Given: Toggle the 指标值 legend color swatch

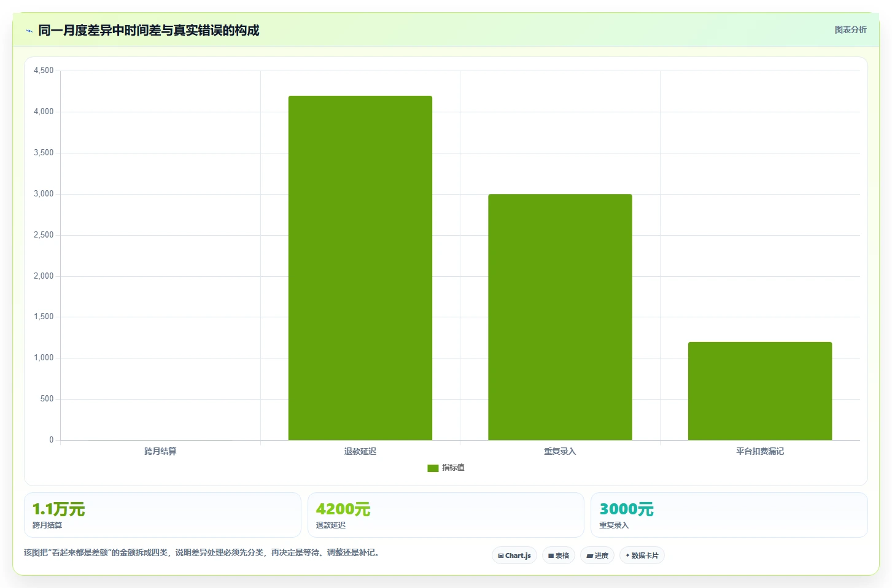Looking at the screenshot, I should [433, 468].
